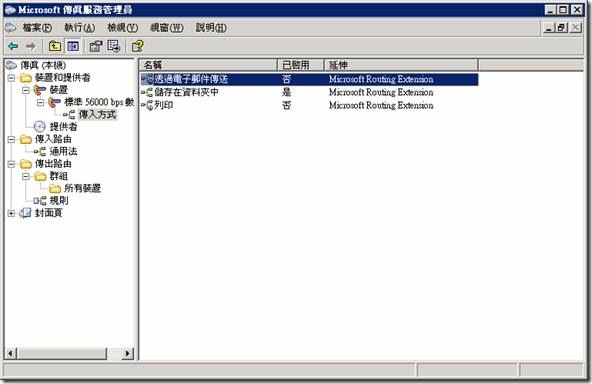Collapse the 標準 56000 bps modem node

[x=40, y=102]
